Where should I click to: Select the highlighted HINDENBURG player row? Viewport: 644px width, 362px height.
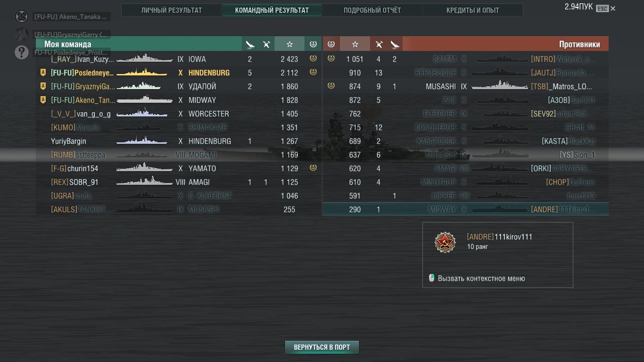click(179, 73)
